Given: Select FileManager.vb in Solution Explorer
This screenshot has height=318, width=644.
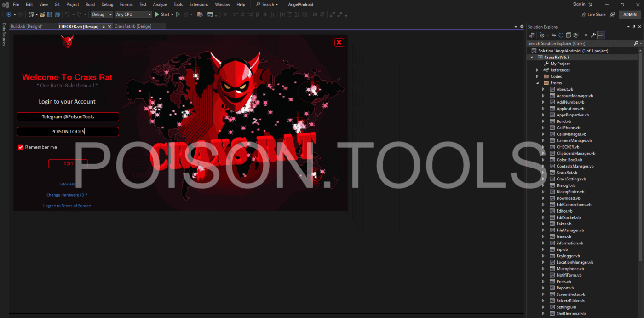Looking at the screenshot, I should pyautogui.click(x=570, y=230).
